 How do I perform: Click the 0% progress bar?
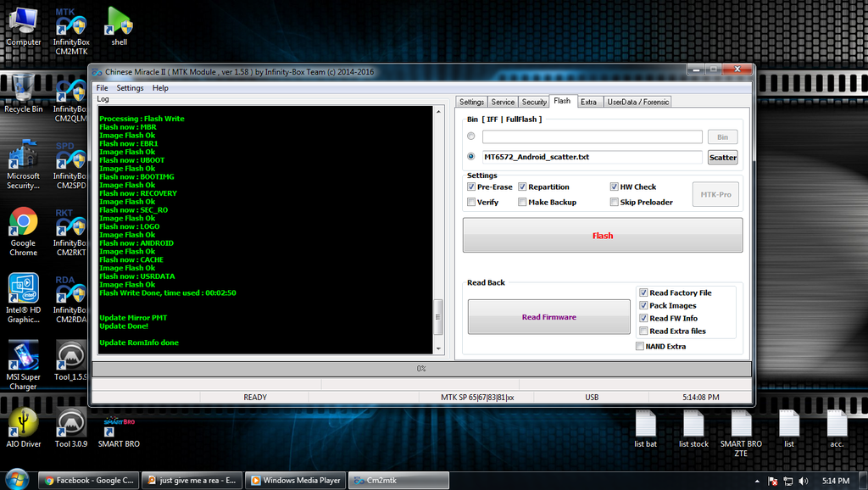coord(421,369)
